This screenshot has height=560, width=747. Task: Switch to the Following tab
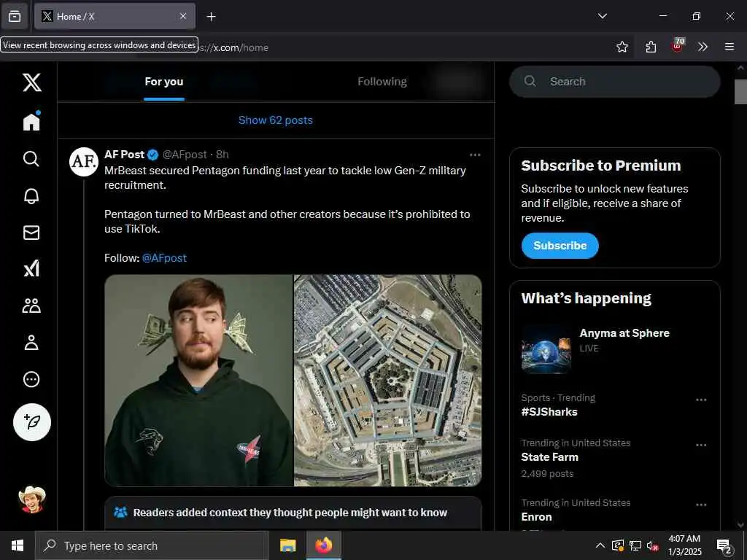point(382,82)
